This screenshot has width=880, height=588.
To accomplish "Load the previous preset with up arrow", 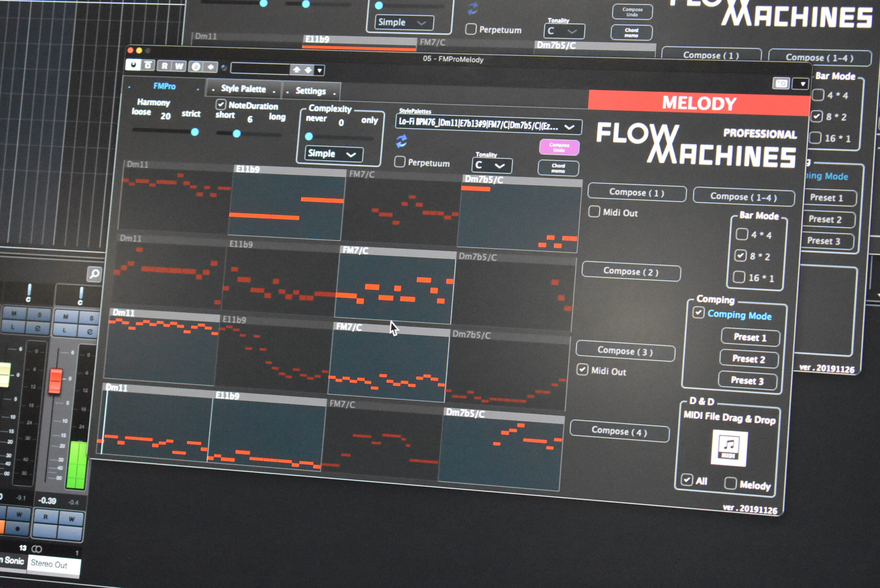I will coord(297,69).
